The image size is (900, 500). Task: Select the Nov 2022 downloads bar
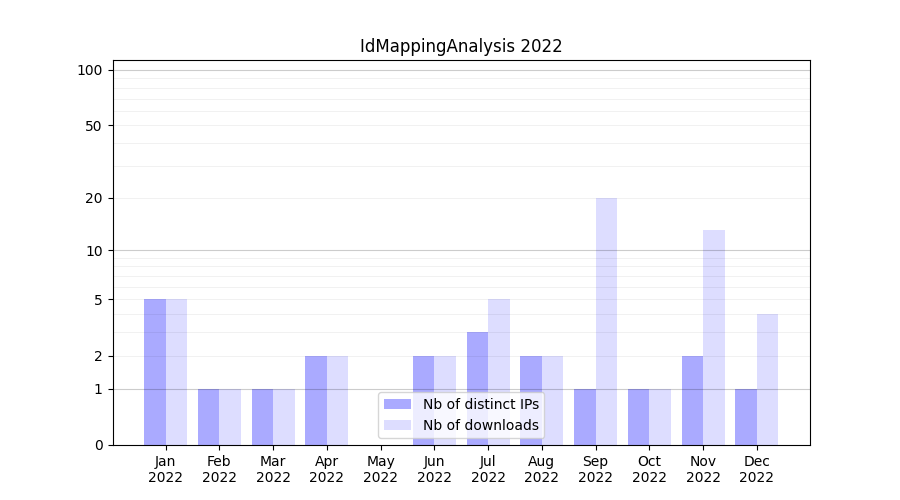pos(714,337)
